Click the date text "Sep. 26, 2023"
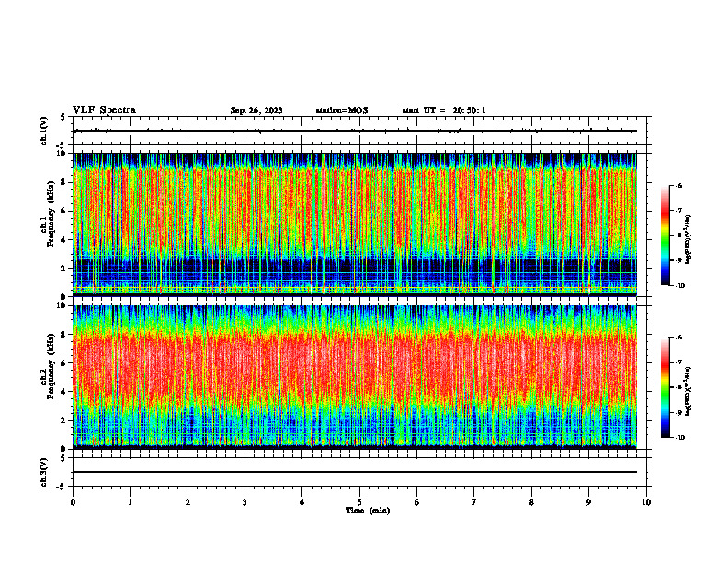Screen dimensions: 728x563 tap(256, 110)
